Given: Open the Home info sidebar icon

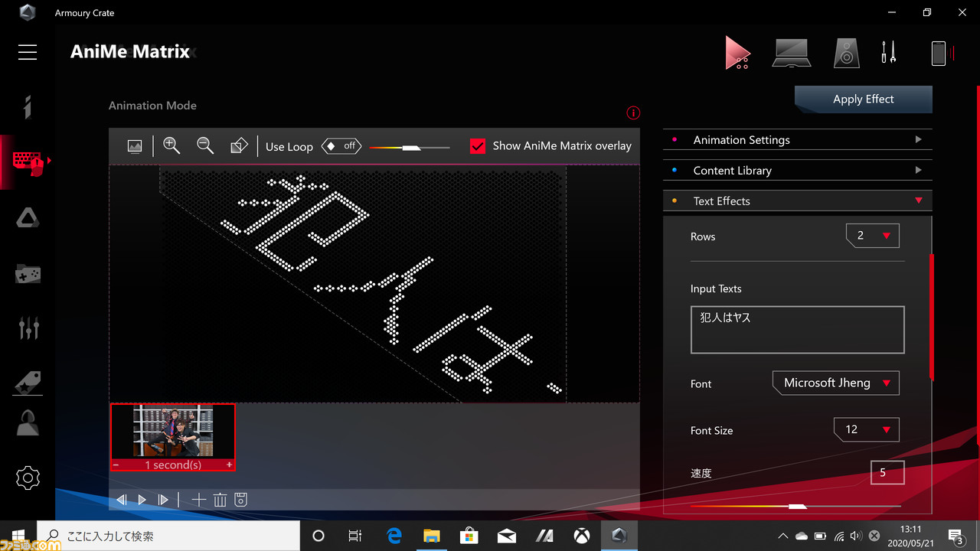Looking at the screenshot, I should (x=28, y=106).
